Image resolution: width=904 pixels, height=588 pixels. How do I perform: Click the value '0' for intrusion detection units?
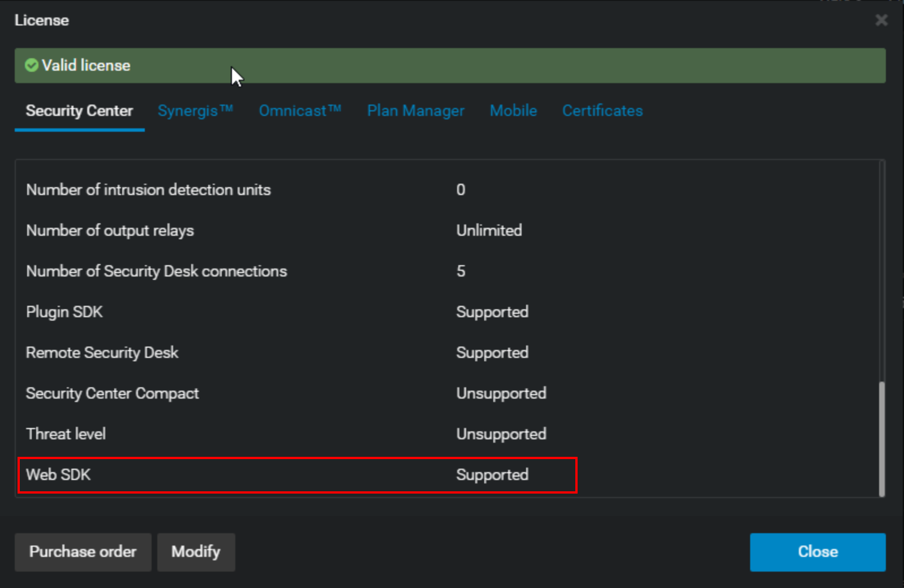(461, 190)
